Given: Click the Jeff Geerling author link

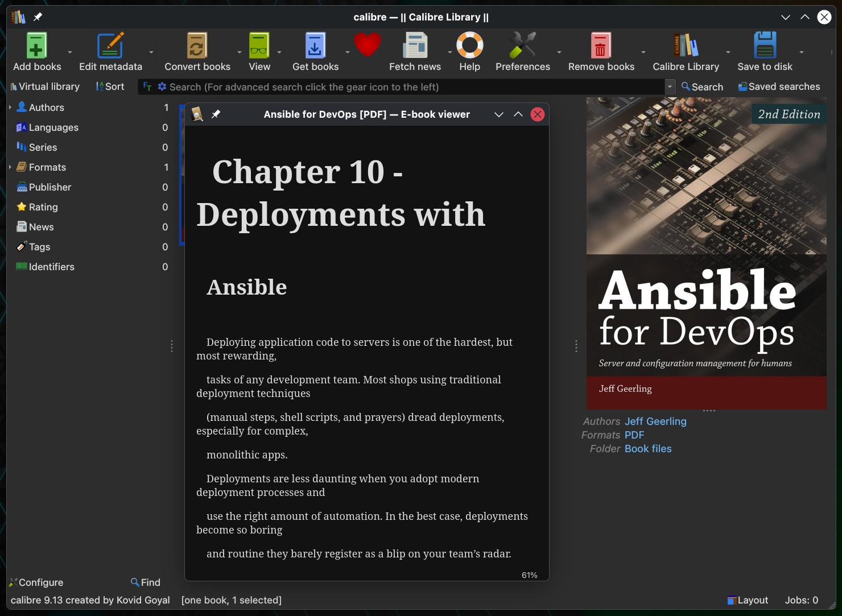Looking at the screenshot, I should pyautogui.click(x=655, y=421).
